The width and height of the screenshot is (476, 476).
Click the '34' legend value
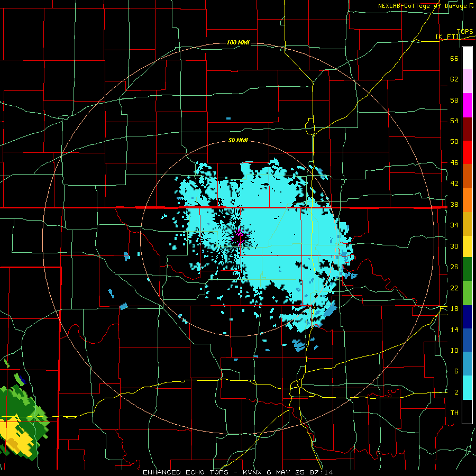[x=454, y=225]
